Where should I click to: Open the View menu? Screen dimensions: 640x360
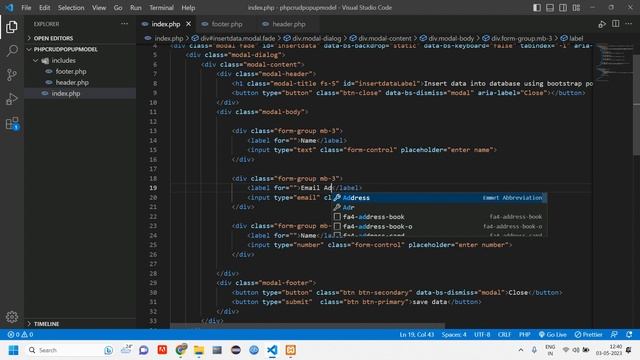point(99,8)
